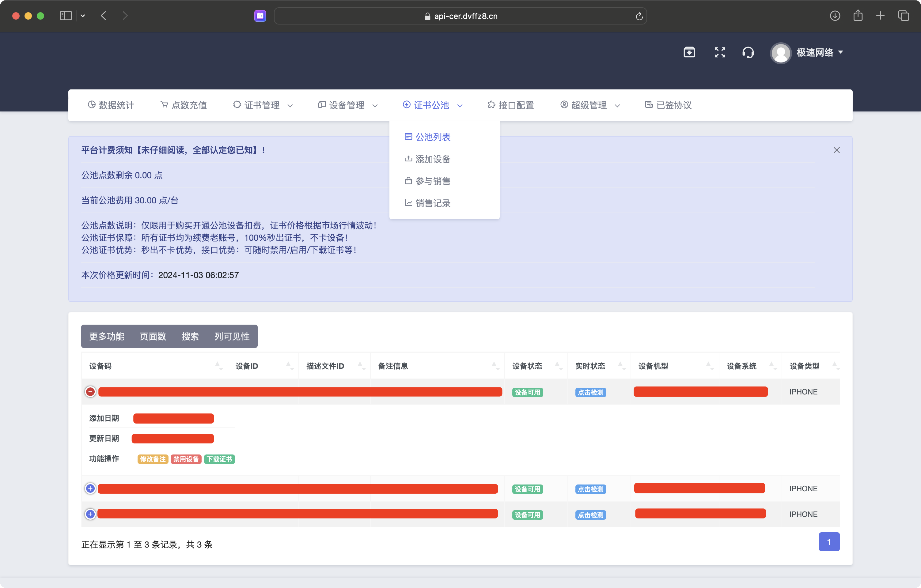Image resolution: width=921 pixels, height=588 pixels.
Task: Select 参与销售 from the dropdown
Action: [x=428, y=181]
